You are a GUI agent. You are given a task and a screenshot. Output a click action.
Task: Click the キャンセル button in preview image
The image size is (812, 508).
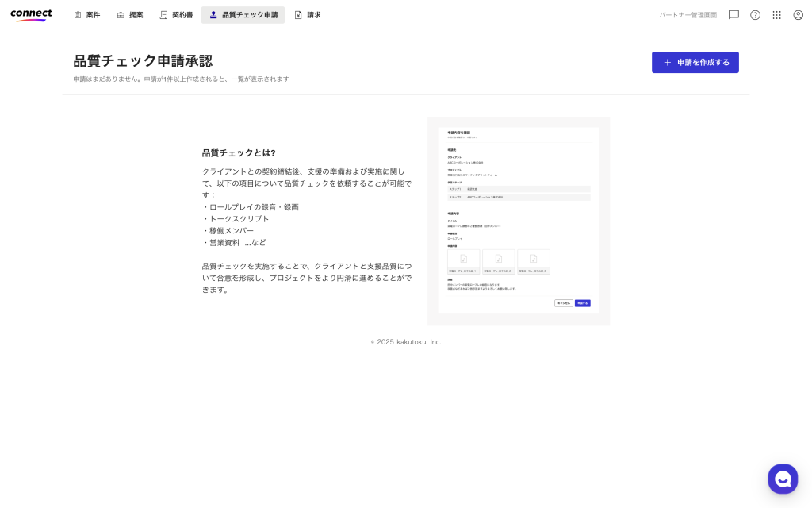click(x=563, y=303)
